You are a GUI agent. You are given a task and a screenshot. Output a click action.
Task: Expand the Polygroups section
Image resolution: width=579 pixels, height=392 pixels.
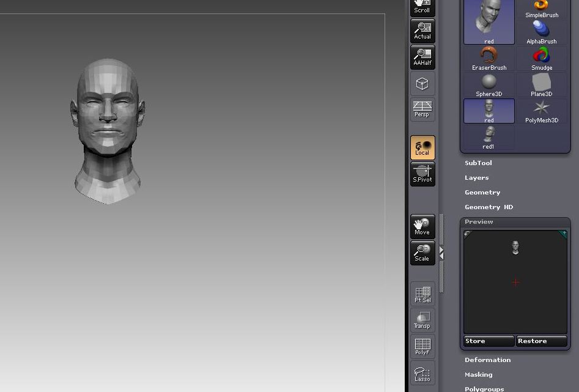484,389
